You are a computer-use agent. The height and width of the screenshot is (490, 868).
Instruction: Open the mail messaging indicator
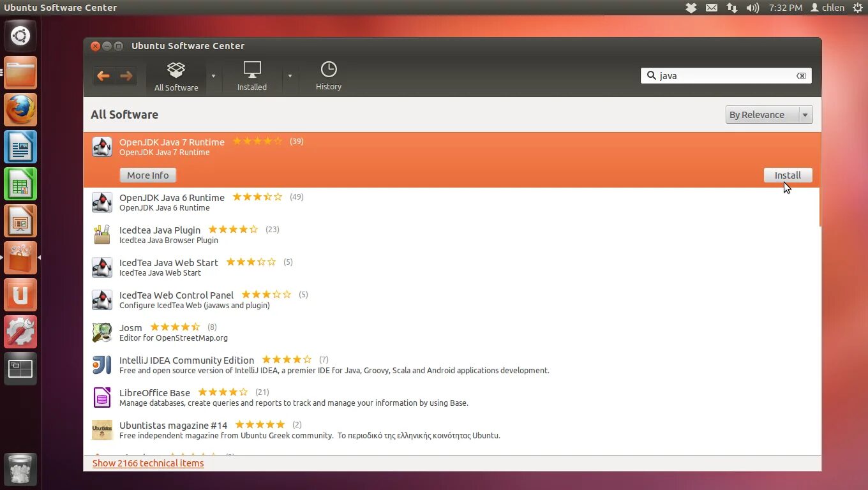(712, 8)
